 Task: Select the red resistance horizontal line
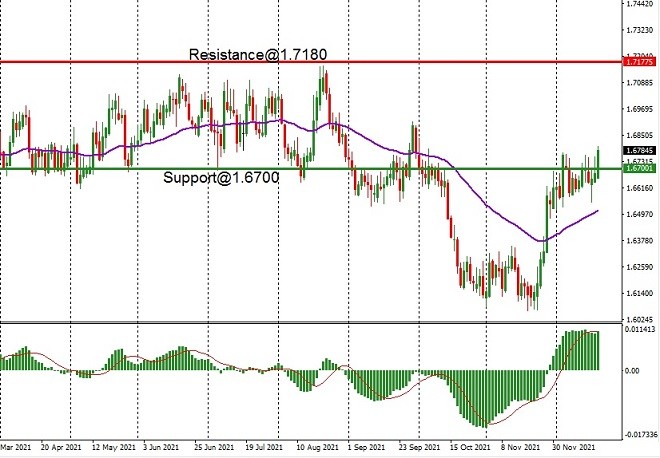pos(311,62)
